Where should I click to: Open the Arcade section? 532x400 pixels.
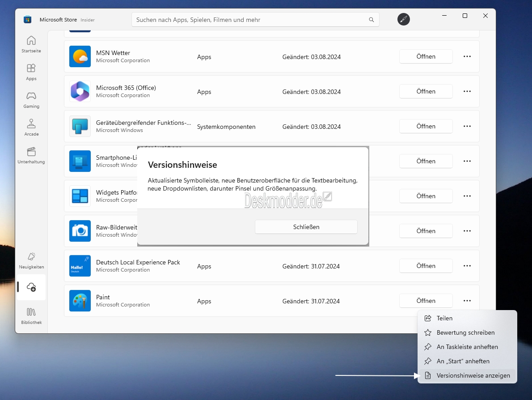coord(31,128)
